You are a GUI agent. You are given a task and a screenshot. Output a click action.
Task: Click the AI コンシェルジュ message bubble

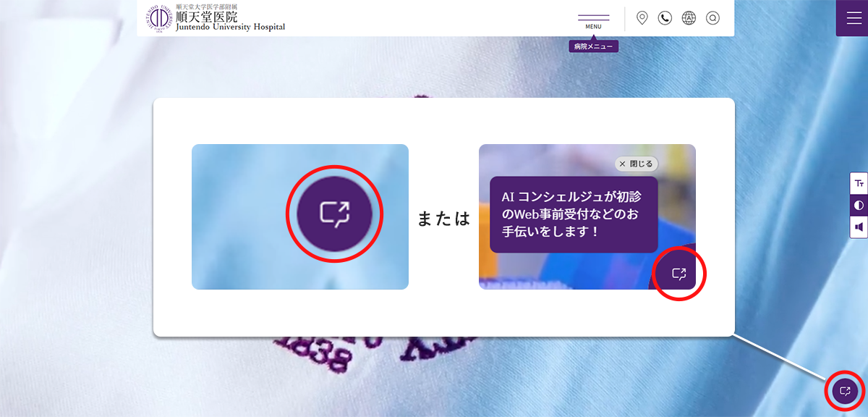pyautogui.click(x=574, y=214)
